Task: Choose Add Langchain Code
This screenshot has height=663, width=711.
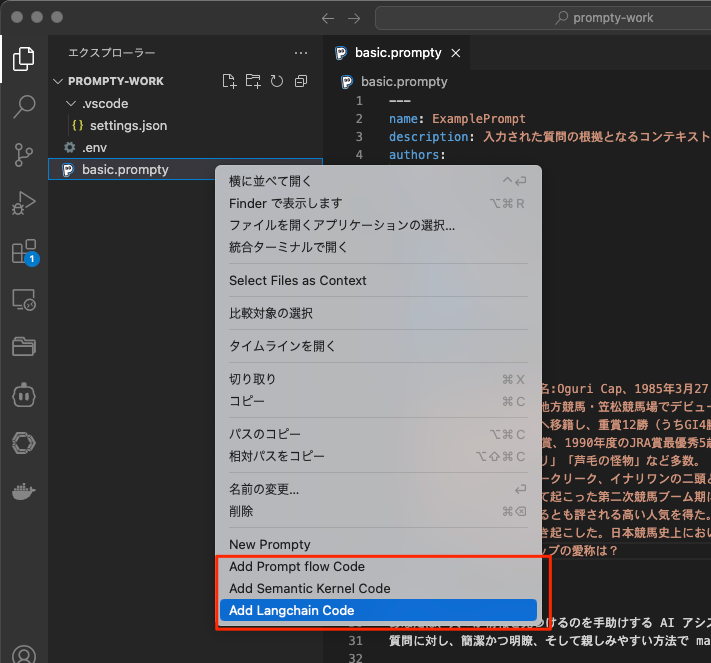Action: tap(378, 610)
